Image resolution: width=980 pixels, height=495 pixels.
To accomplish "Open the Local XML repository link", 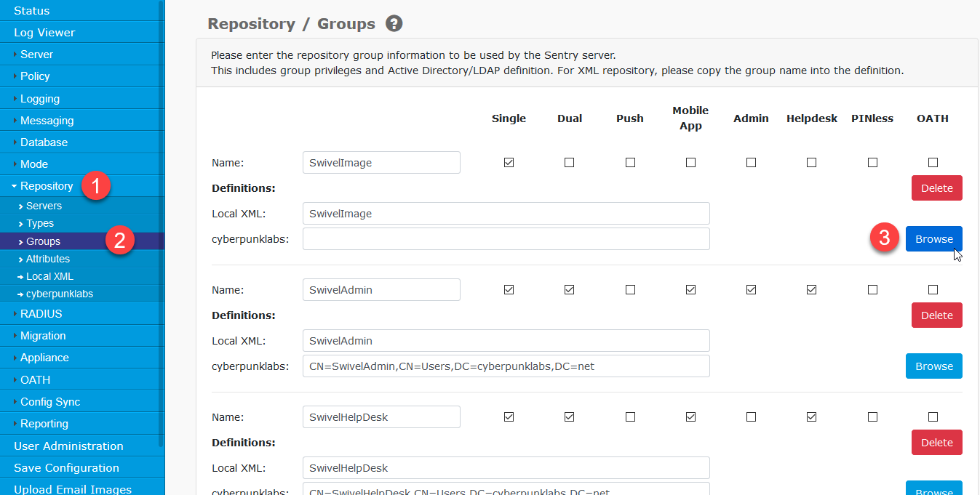I will pos(49,276).
